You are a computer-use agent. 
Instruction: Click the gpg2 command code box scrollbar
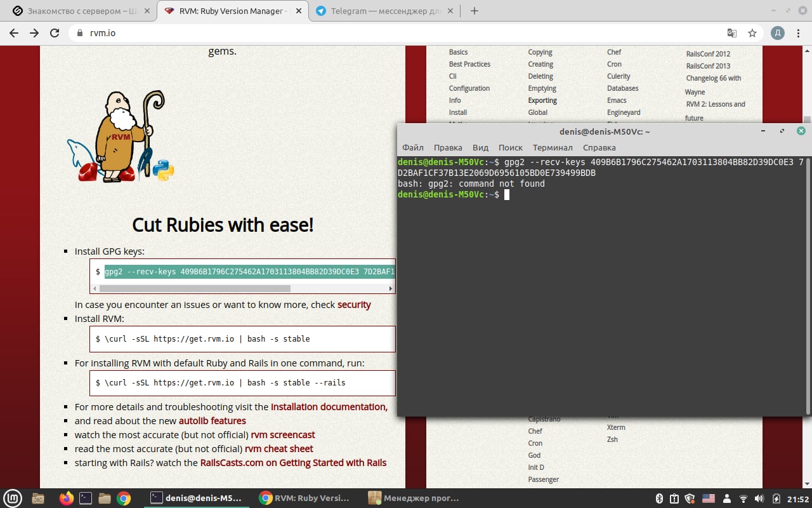point(194,288)
